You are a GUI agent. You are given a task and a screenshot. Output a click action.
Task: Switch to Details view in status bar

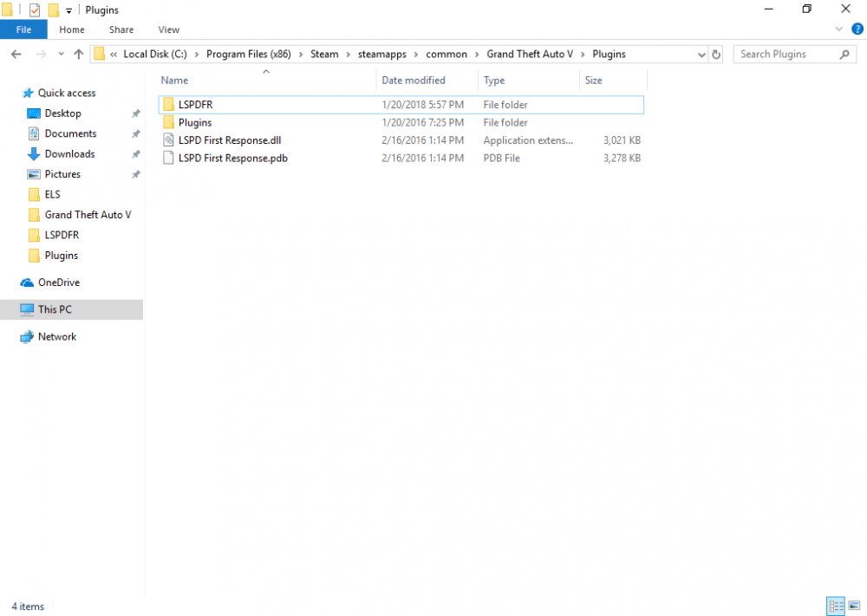coord(836,606)
